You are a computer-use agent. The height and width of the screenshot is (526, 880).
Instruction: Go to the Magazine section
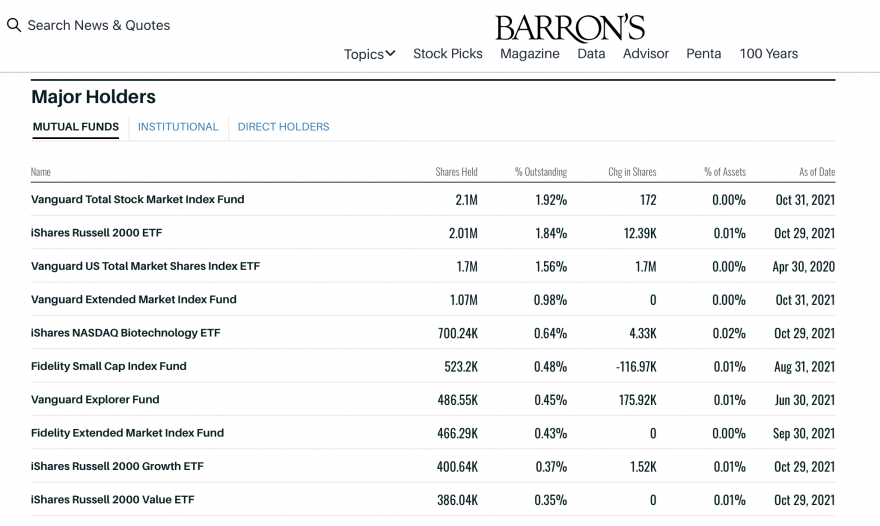tap(530, 53)
